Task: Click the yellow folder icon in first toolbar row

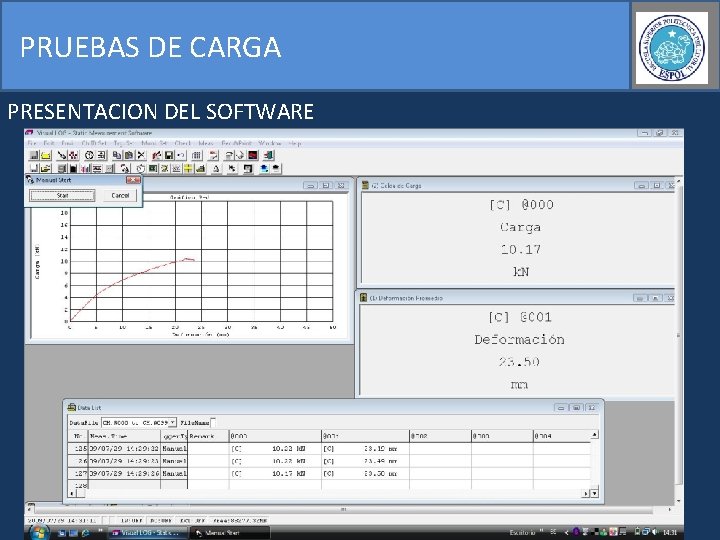Action: [x=46, y=155]
